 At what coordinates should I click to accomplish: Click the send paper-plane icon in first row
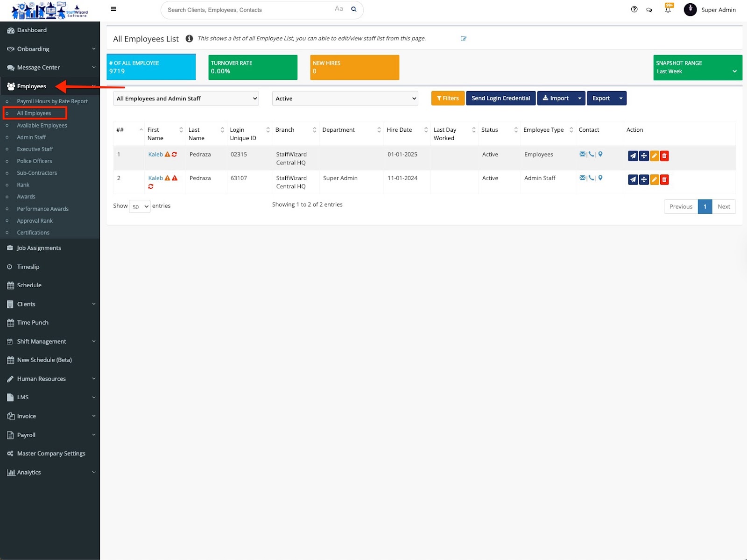point(633,156)
